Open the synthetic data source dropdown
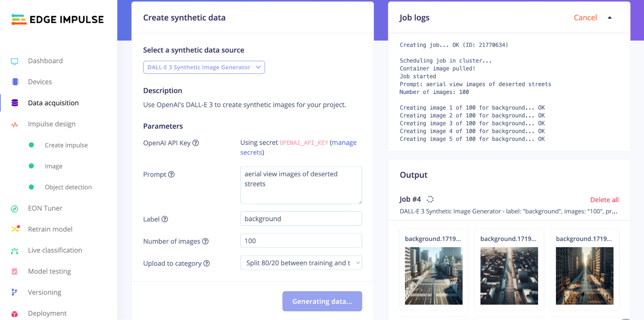 204,67
